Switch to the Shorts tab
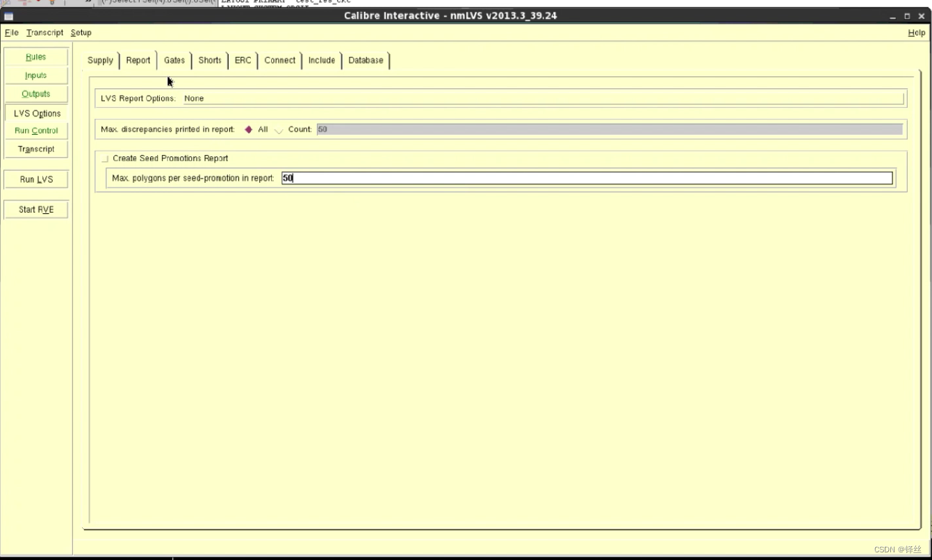 pos(210,60)
